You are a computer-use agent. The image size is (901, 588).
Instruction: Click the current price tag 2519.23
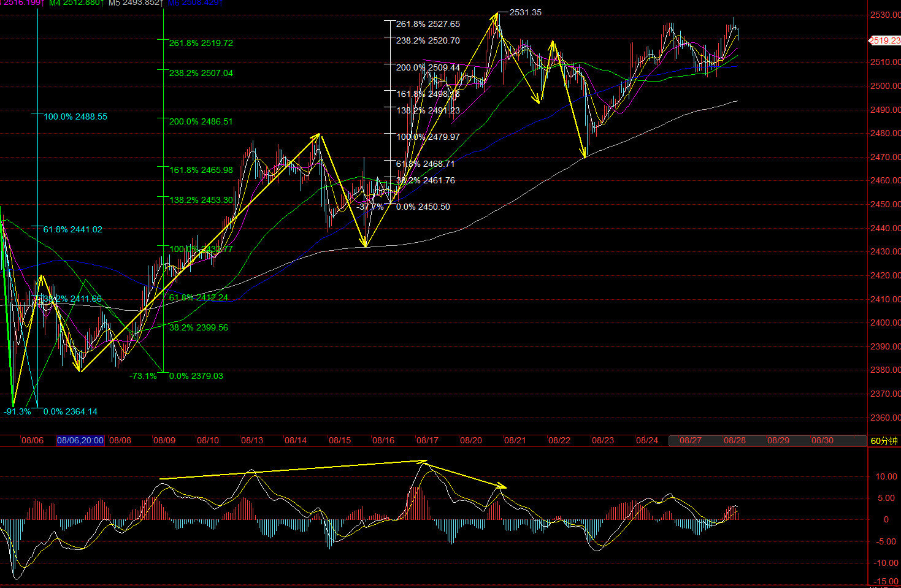(x=884, y=40)
